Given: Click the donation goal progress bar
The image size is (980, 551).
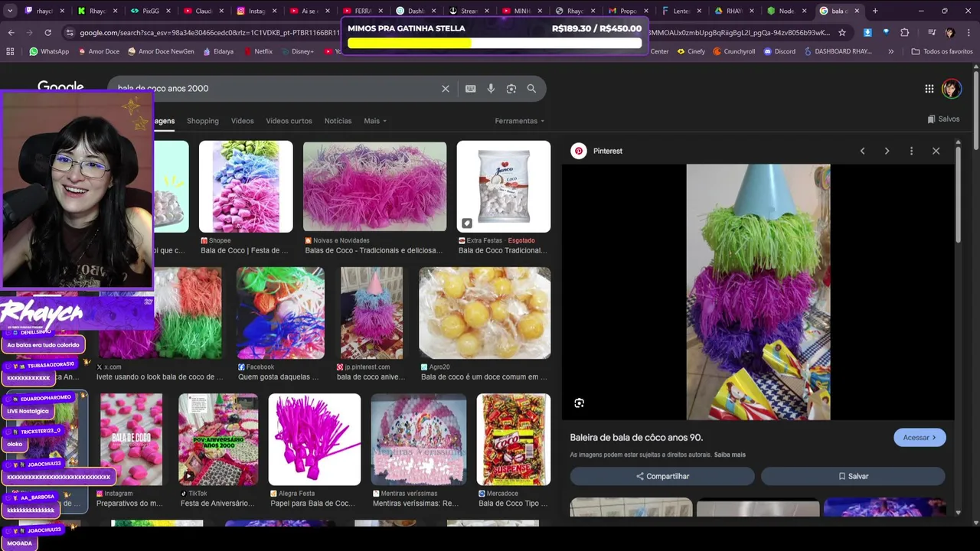Looking at the screenshot, I should point(495,44).
